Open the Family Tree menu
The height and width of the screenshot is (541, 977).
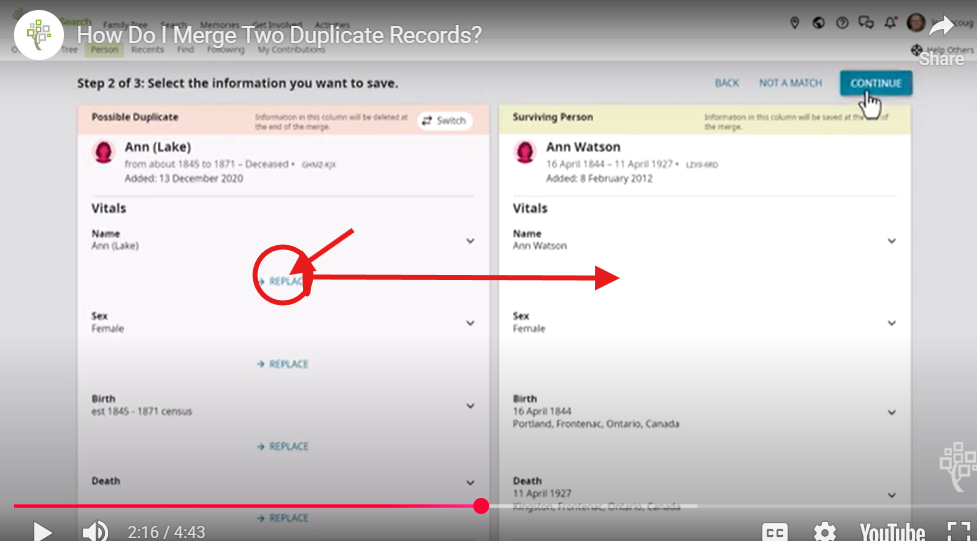tap(125, 26)
